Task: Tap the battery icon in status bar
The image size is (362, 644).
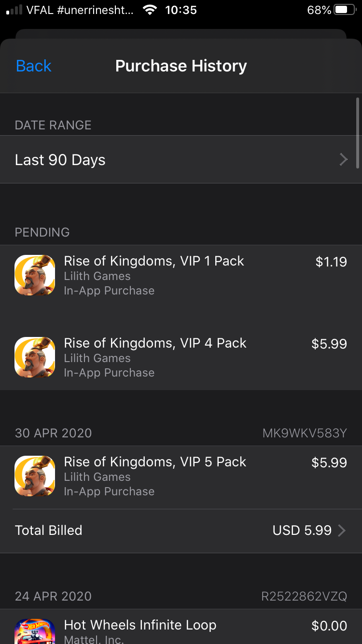Action: [x=345, y=10]
